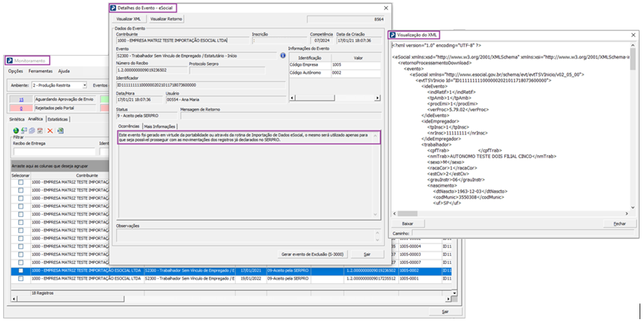
Task: Click the blue information icon beside Evento field
Action: coord(282,55)
